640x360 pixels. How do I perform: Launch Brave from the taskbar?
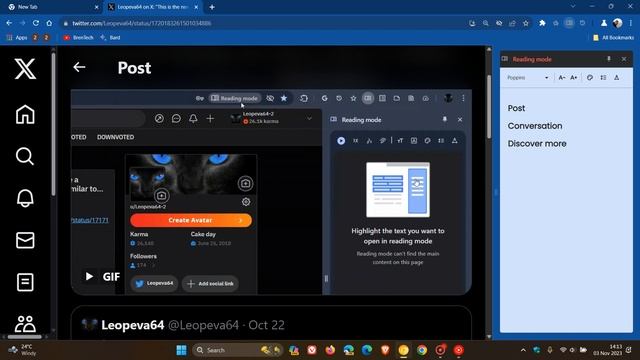(x=385, y=350)
